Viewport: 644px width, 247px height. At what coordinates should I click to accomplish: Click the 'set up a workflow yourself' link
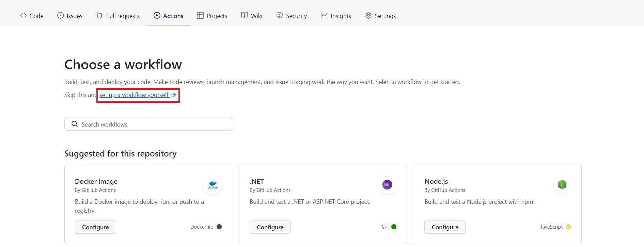138,95
